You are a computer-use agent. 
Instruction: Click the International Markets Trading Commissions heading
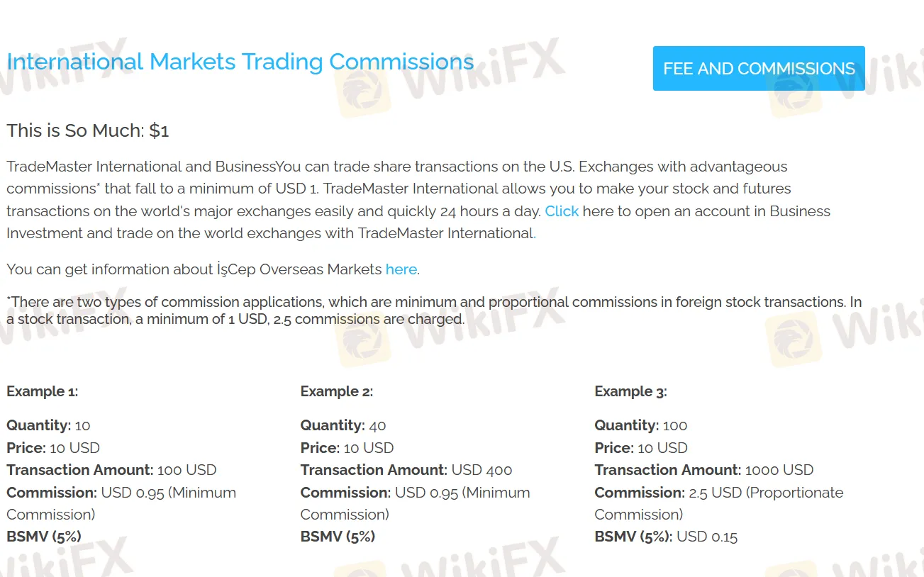pos(240,62)
